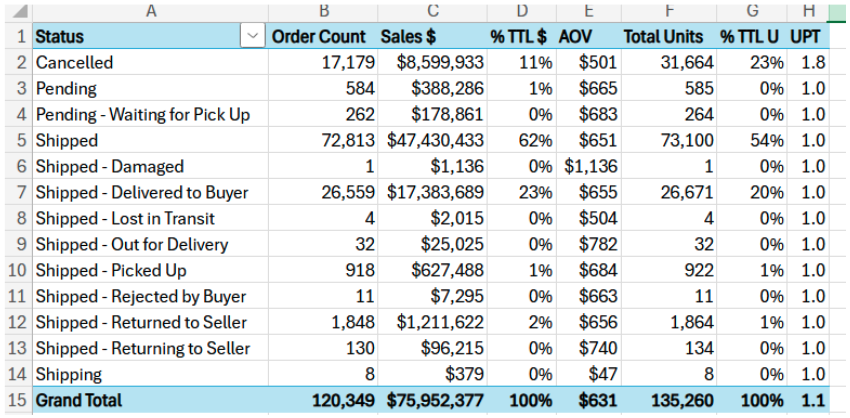Click AOV value $1,136
Image resolution: width=850 pixels, height=418 pixels.
(588, 166)
